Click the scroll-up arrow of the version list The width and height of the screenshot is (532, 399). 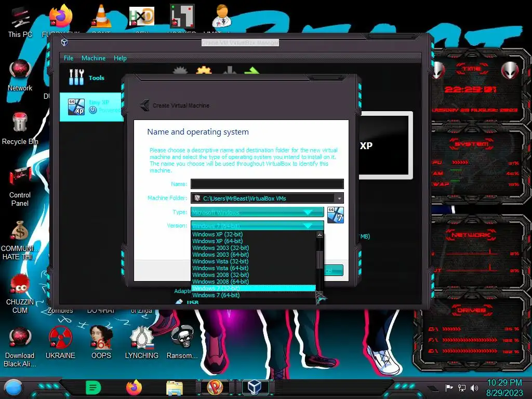[x=320, y=234]
